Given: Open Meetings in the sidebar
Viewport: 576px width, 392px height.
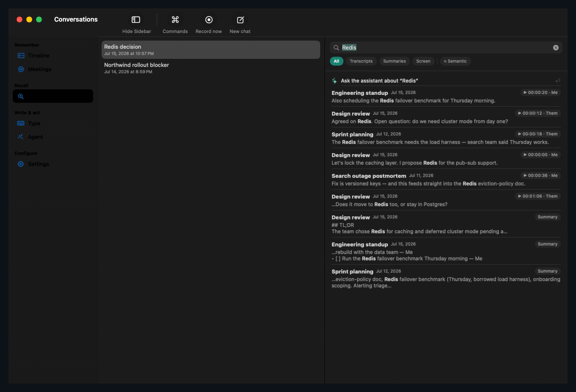Looking at the screenshot, I should tap(53, 69).
